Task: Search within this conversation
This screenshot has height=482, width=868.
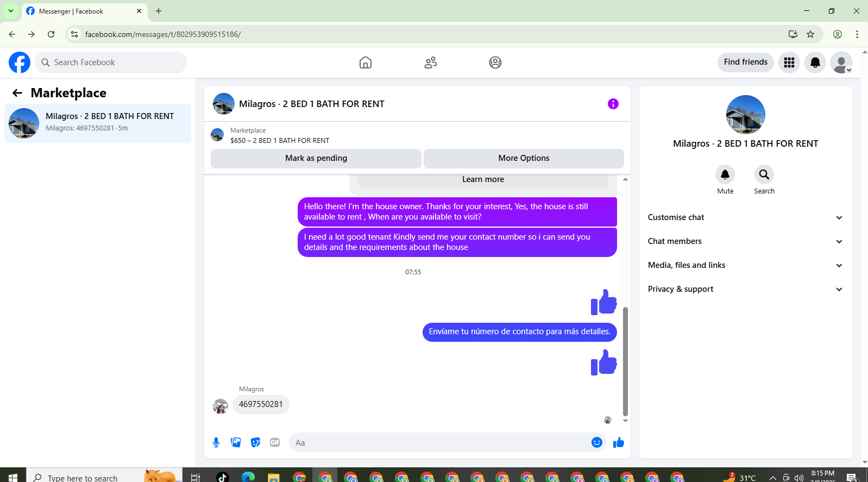Action: click(764, 174)
